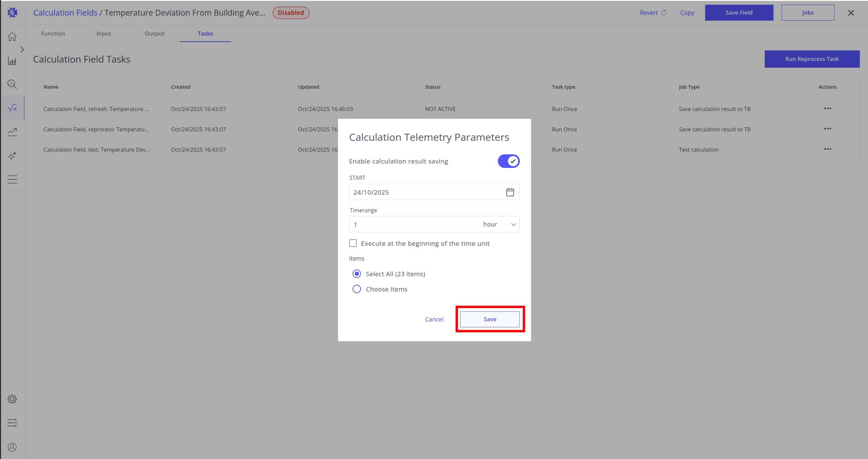Click the Cancel link in dialog
The image size is (868, 459).
click(x=434, y=319)
